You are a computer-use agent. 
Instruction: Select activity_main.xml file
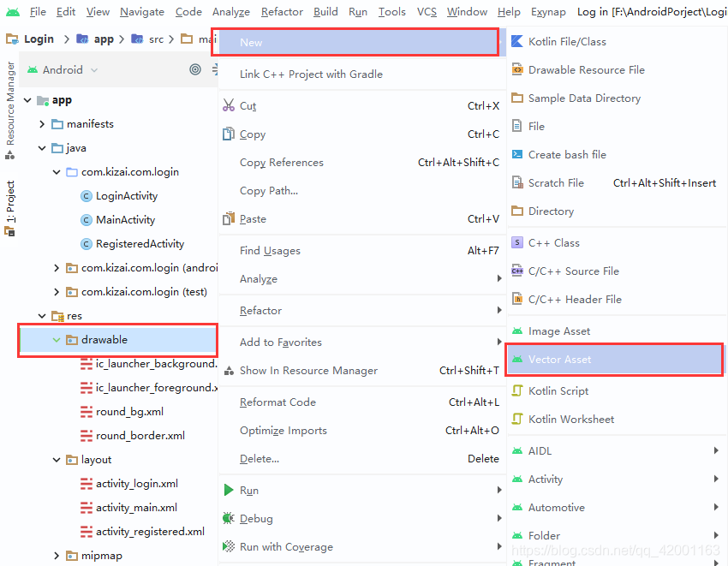pos(136,508)
